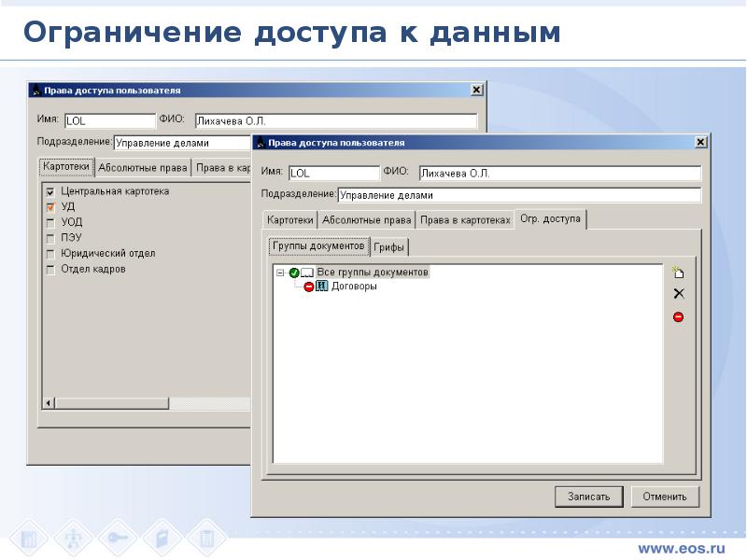747x560 pixels.
Task: Click the Договоры document group icon
Action: point(322,286)
